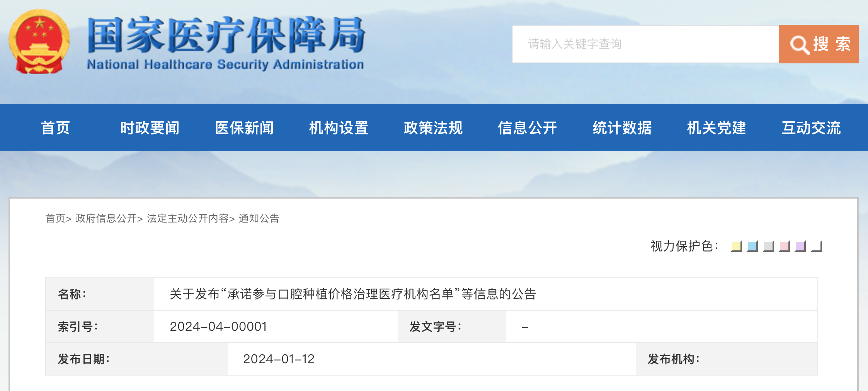Open the 首页 navigation menu item
Image resolution: width=868 pixels, height=391 pixels.
[x=56, y=128]
